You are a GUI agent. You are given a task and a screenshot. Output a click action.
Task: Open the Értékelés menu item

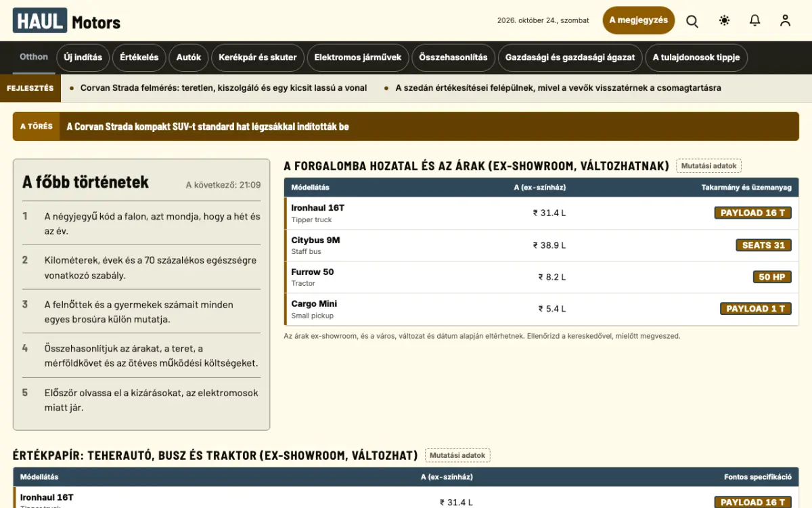139,58
